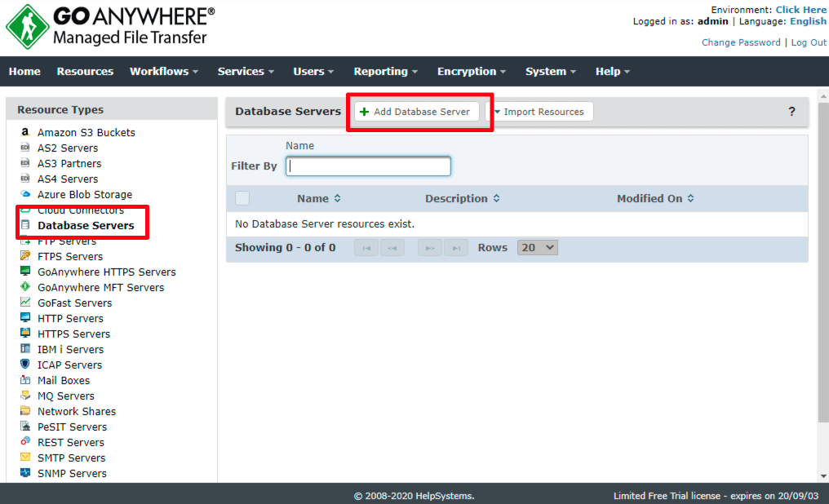829x504 pixels.
Task: Expand the Workflows menu
Action: [164, 71]
